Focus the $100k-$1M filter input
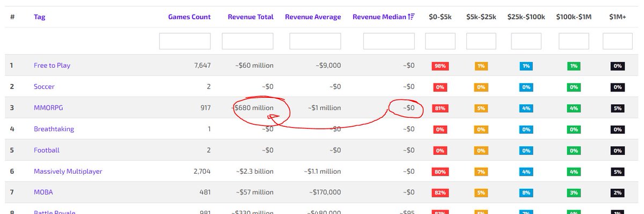The image size is (644, 214). point(574,41)
